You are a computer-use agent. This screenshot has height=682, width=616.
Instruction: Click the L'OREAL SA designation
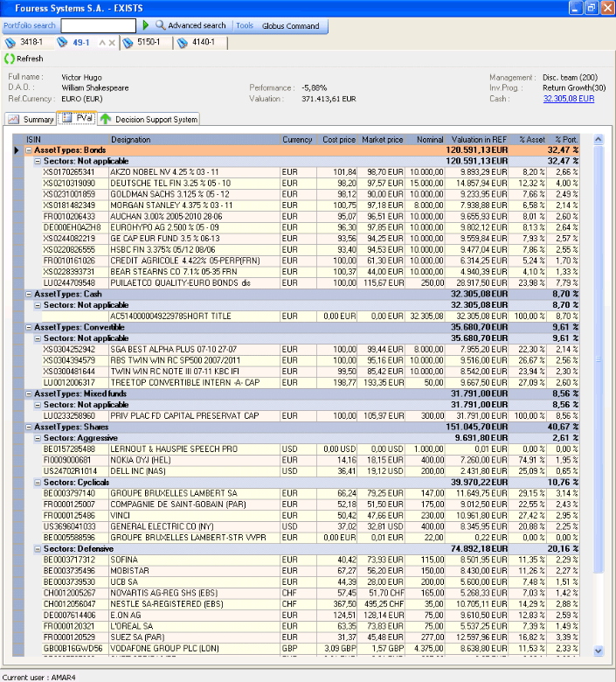point(131,627)
